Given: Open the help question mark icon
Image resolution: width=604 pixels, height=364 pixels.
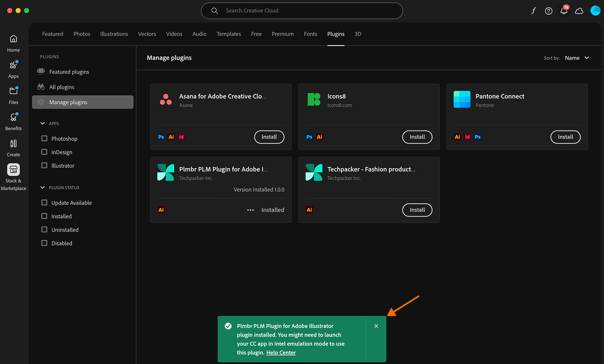Looking at the screenshot, I should [548, 11].
